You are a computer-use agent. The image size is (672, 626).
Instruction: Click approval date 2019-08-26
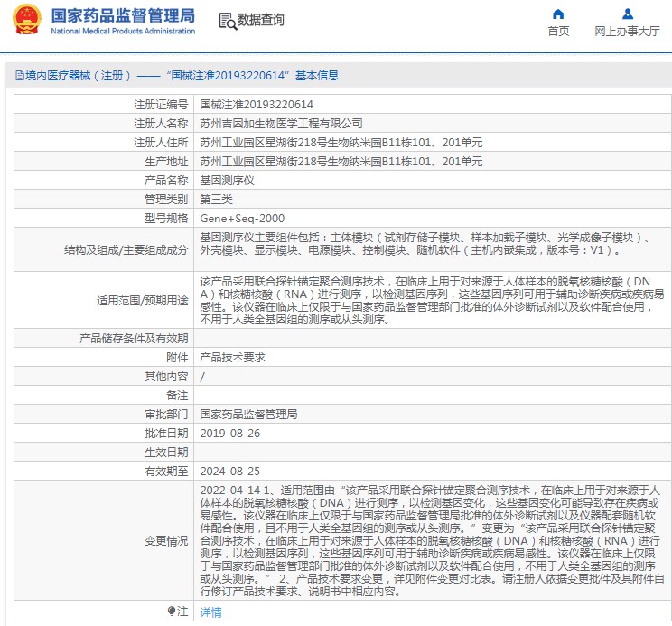point(229,433)
